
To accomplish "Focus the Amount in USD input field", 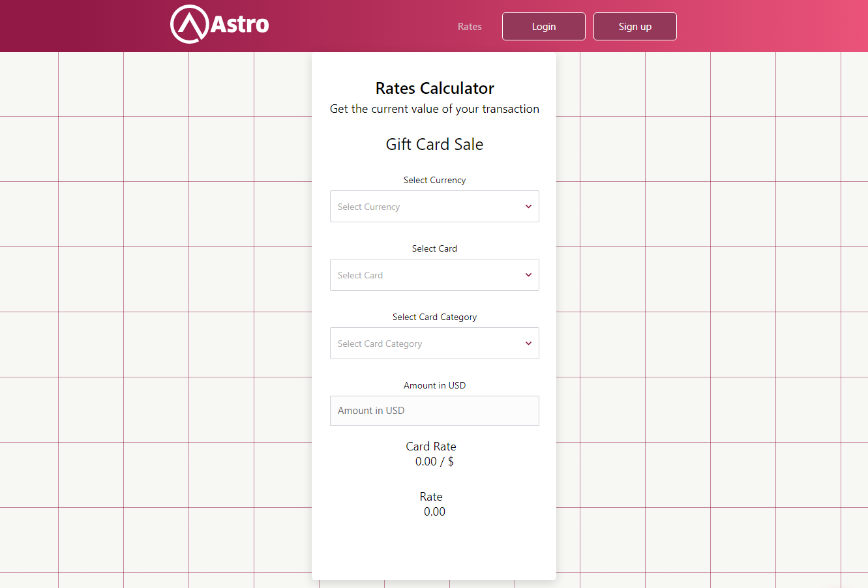I will [434, 411].
